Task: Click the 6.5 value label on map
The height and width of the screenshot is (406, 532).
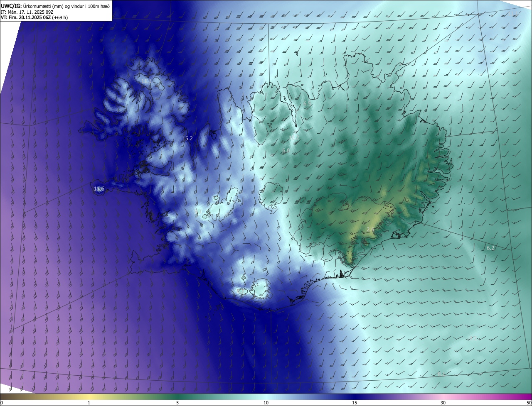Action: pyautogui.click(x=307, y=103)
